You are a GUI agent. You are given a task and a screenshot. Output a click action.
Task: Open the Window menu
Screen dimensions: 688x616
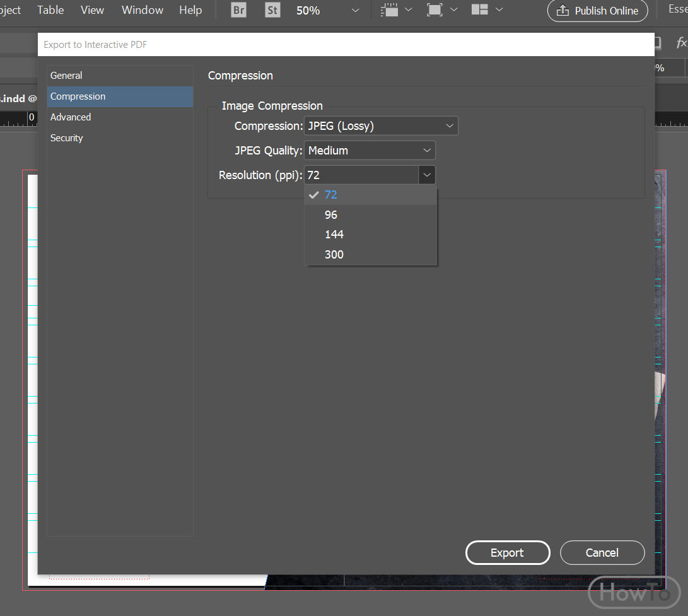click(x=142, y=9)
